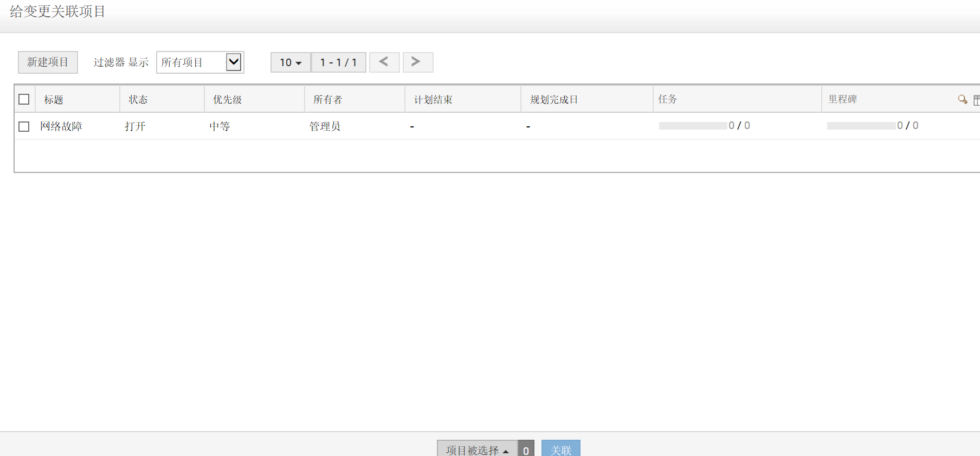Screen dimensions: 980x456
Task: Click the 任务 column header
Action: pyautogui.click(x=668, y=99)
